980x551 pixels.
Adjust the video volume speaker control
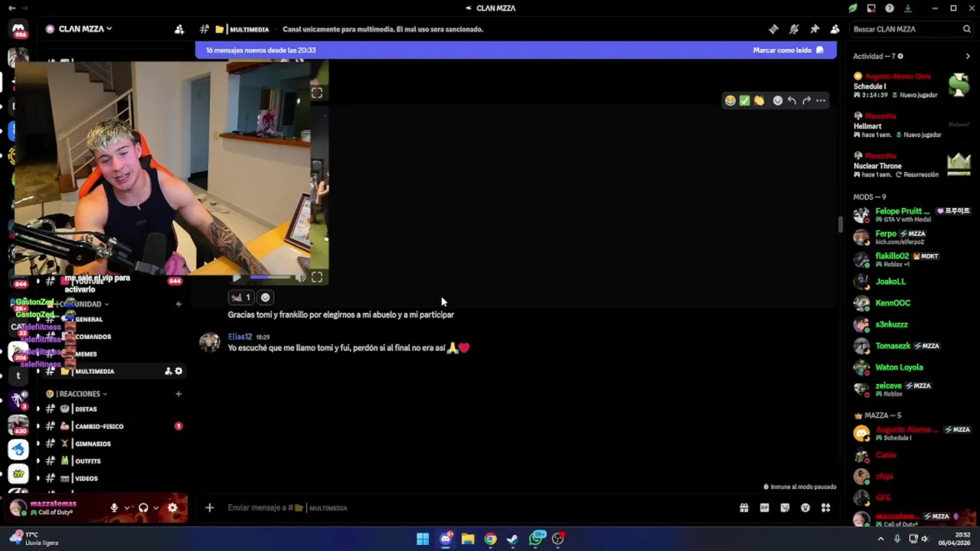click(300, 277)
